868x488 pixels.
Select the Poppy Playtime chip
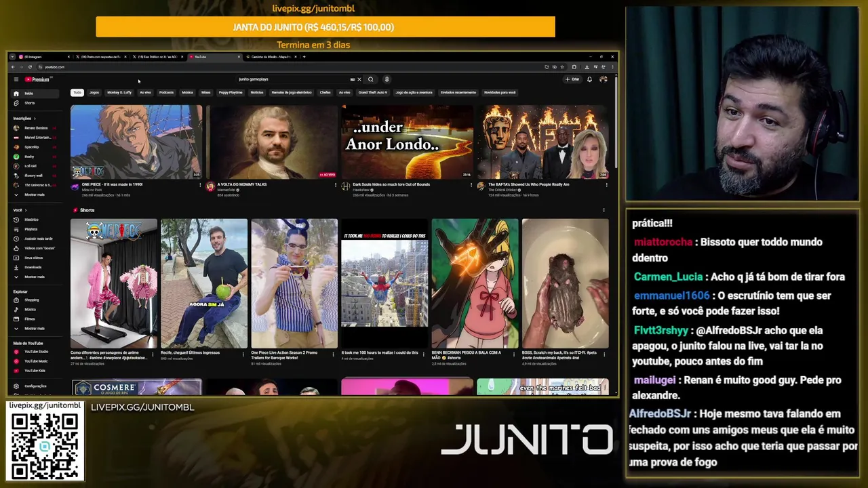coord(231,92)
